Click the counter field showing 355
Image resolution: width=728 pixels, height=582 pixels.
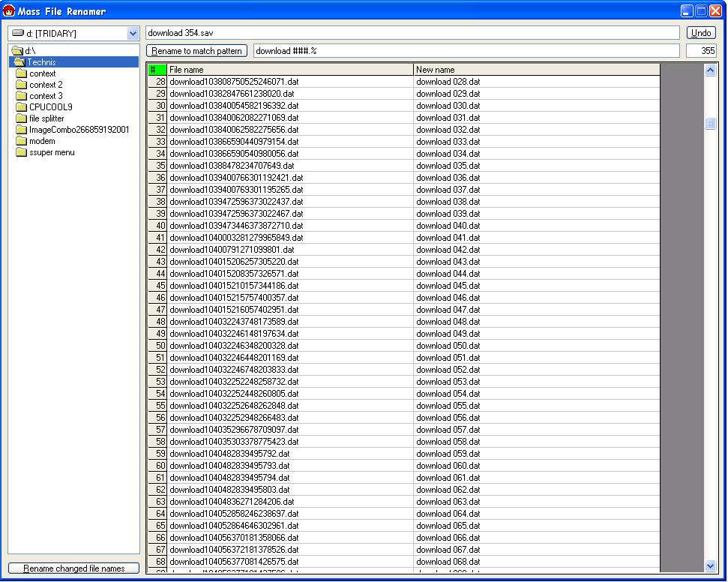702,51
